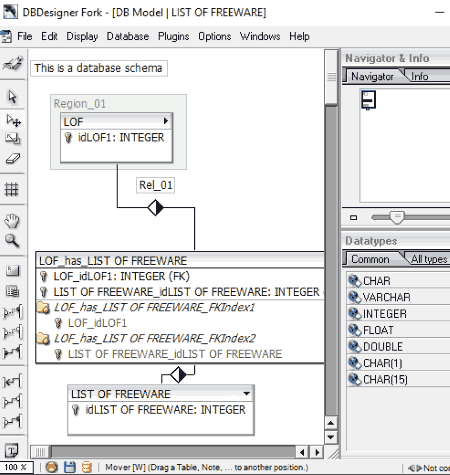Click the round brown icon in status bar

(51, 467)
